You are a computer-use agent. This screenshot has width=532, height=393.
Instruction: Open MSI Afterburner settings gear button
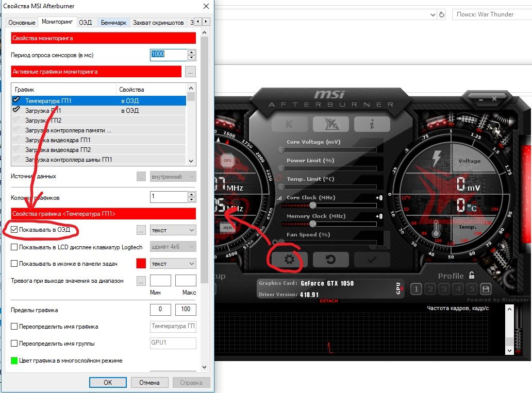tap(289, 260)
